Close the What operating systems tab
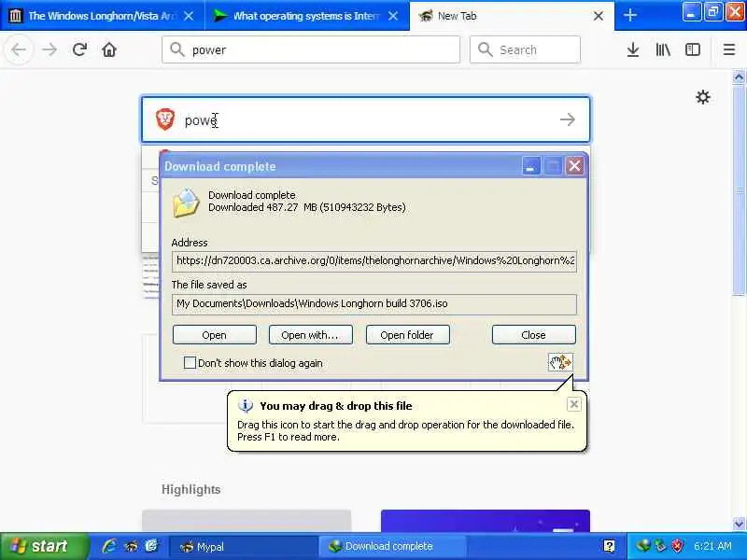The height and width of the screenshot is (560, 747). pos(393,16)
